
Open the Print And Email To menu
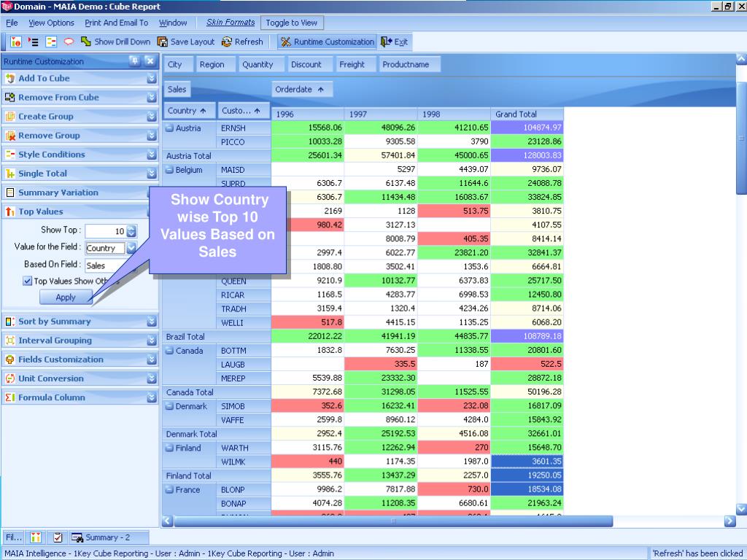(x=116, y=23)
